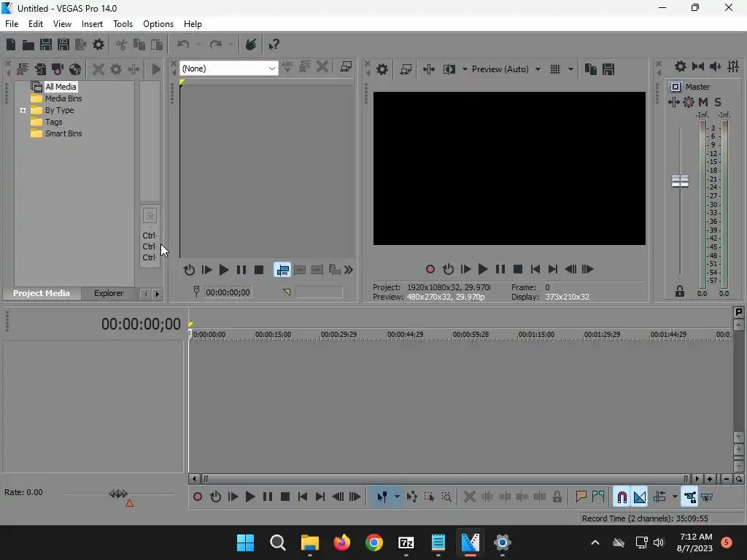Open the File menu

click(12, 24)
